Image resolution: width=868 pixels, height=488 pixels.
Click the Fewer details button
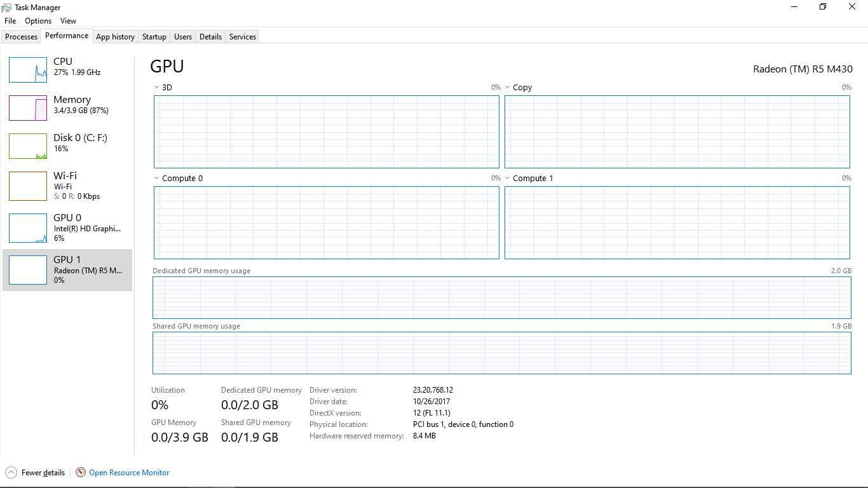tap(35, 472)
